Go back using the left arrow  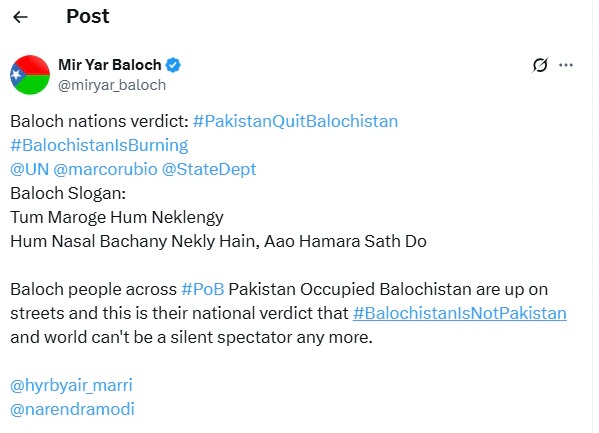tap(20, 17)
